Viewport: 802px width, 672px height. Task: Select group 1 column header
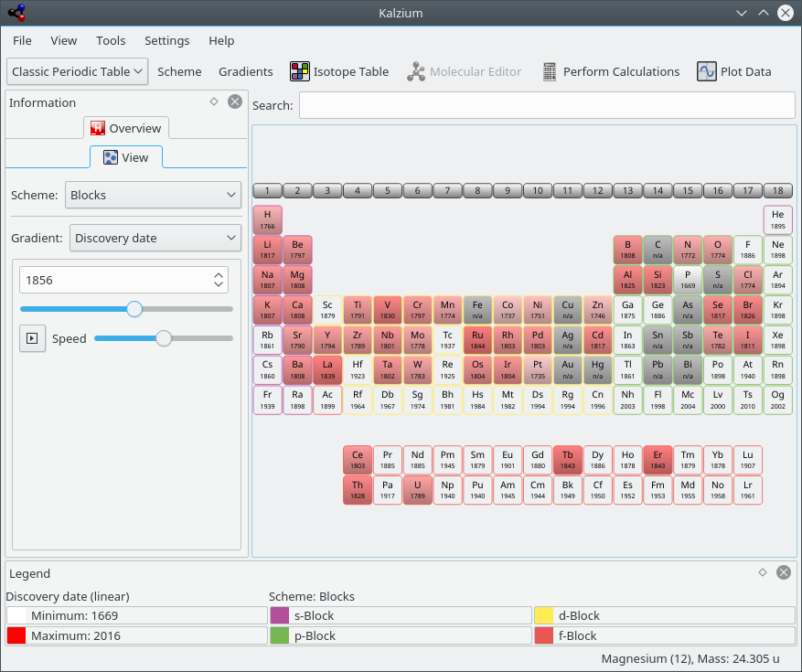pyautogui.click(x=267, y=191)
